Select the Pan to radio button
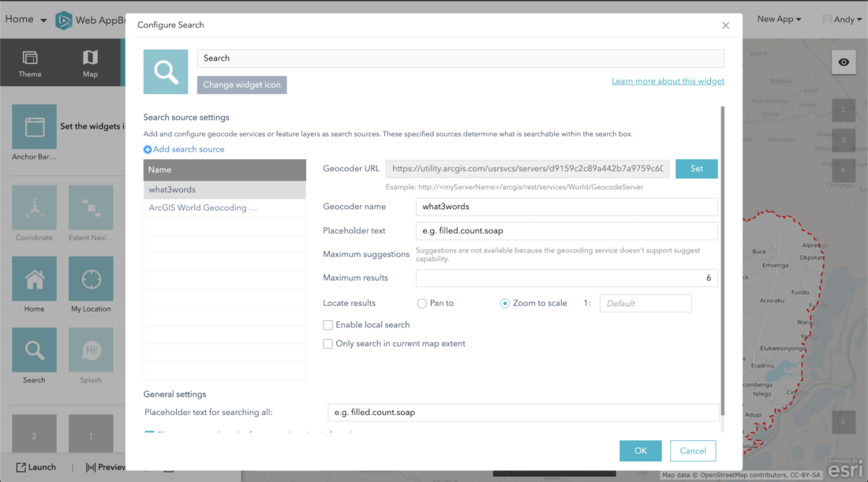868x482 pixels. (421, 303)
